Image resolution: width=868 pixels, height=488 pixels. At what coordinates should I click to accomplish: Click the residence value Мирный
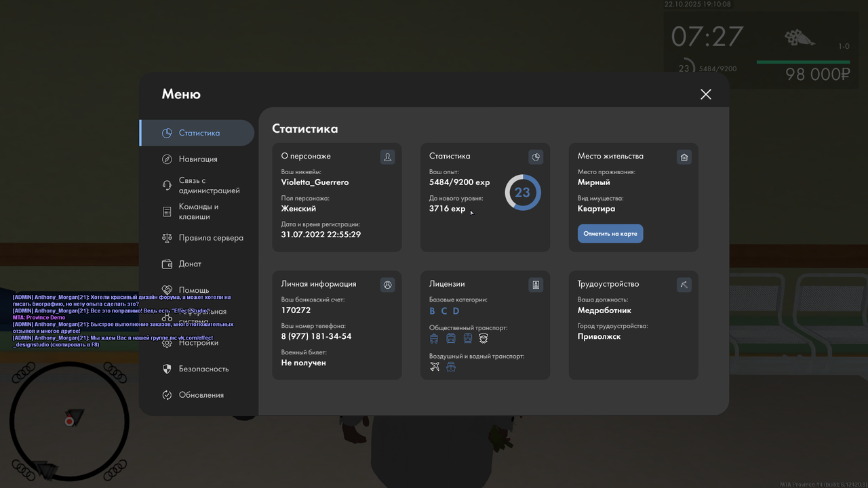coord(594,182)
